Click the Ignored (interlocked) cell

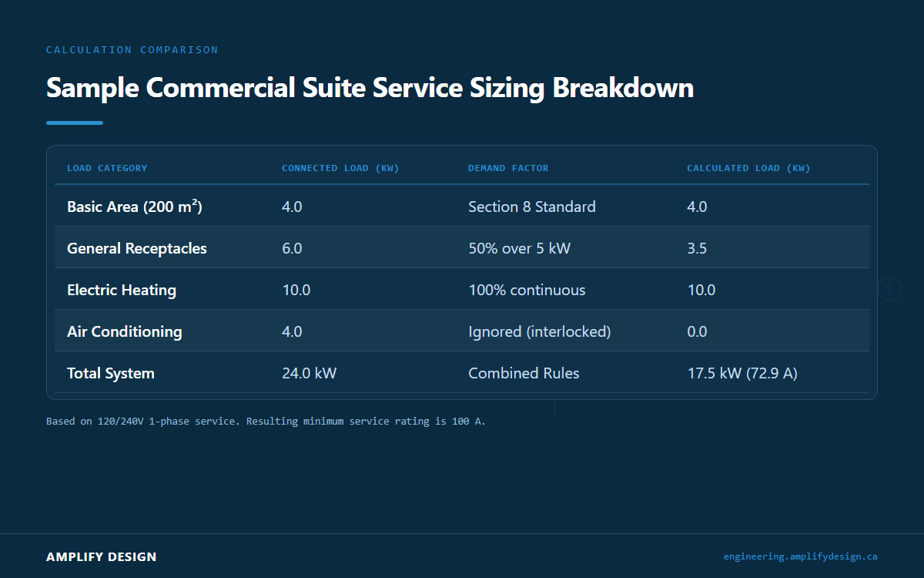click(539, 331)
